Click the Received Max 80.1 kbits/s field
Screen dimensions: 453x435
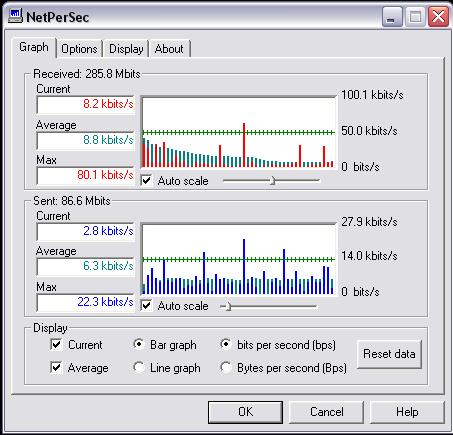point(85,175)
